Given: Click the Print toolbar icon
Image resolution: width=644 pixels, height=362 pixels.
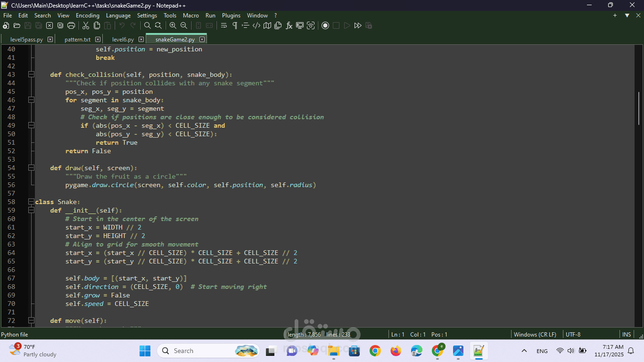Looking at the screenshot, I should point(71,25).
